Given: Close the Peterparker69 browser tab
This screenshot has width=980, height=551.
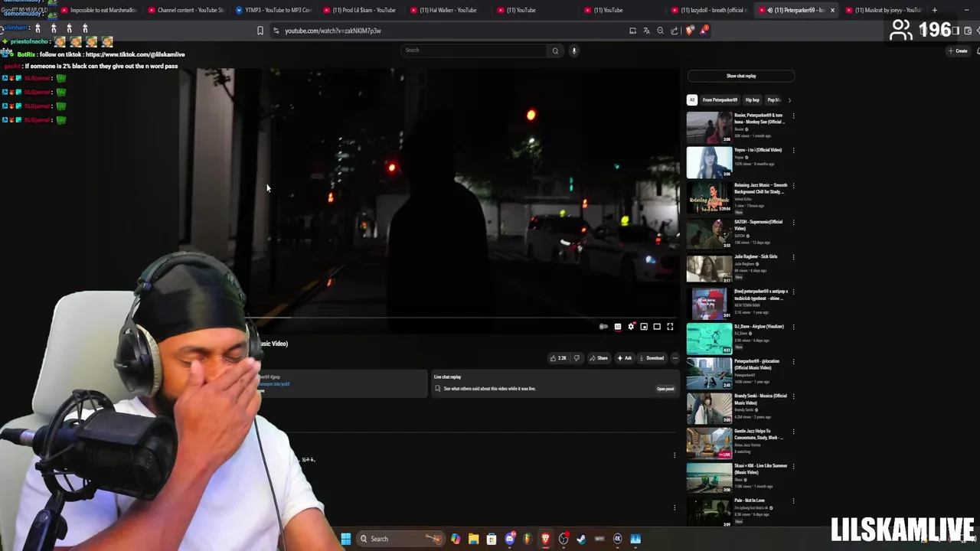Looking at the screenshot, I should click(832, 10).
